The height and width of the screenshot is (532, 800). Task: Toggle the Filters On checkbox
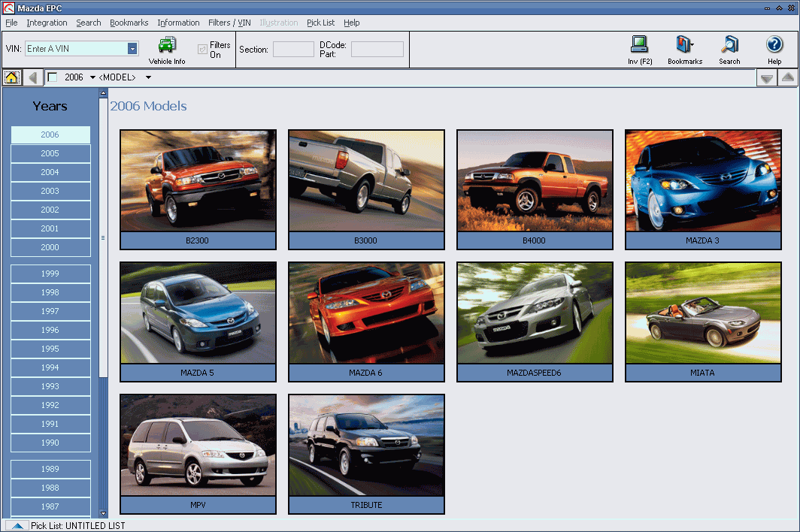pos(202,50)
